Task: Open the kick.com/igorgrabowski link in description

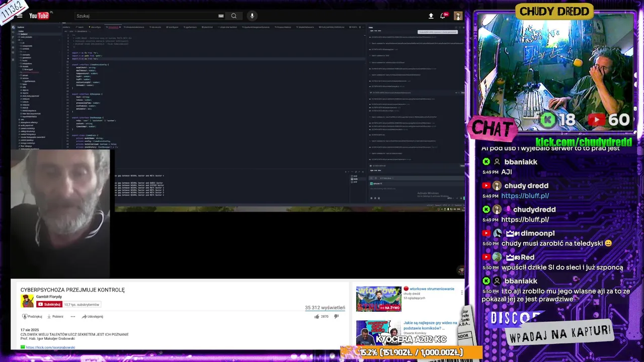Action: [x=50, y=347]
